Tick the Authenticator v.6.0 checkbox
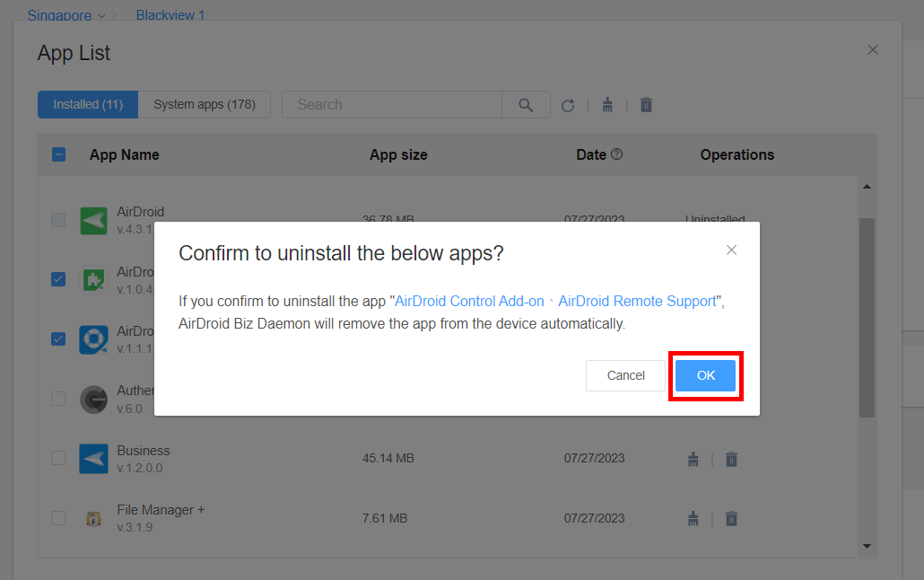The image size is (924, 580). pyautogui.click(x=58, y=399)
